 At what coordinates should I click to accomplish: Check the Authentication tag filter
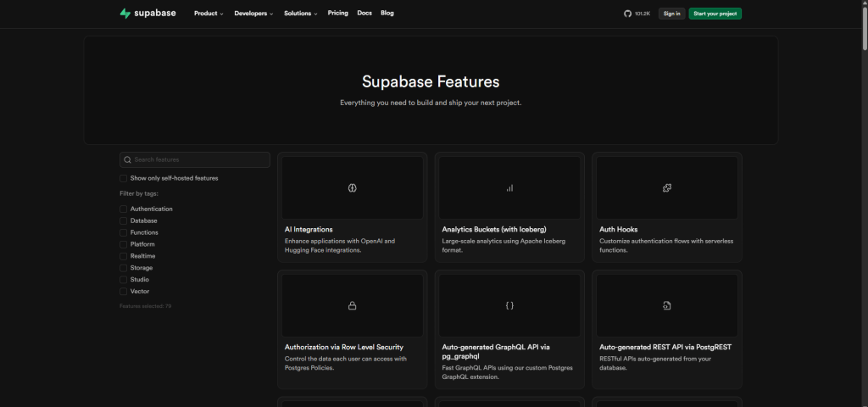(x=124, y=209)
